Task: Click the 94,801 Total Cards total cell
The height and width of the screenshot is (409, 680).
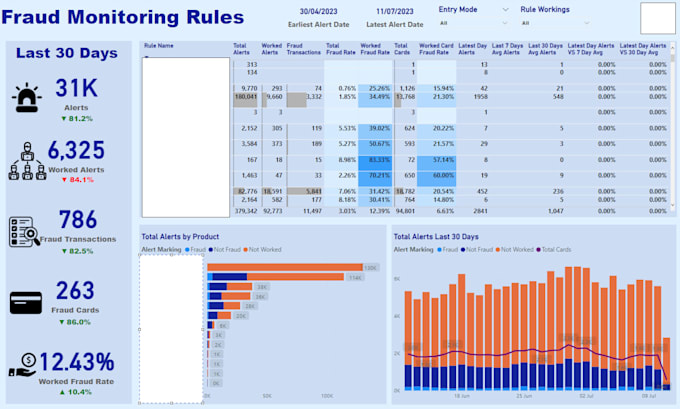Action: [x=405, y=211]
